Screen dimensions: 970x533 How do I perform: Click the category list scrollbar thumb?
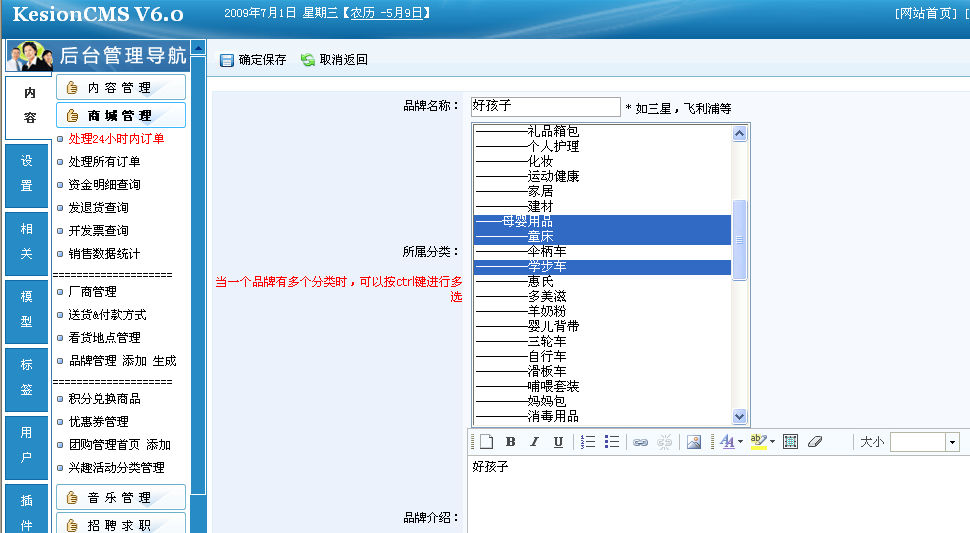739,240
